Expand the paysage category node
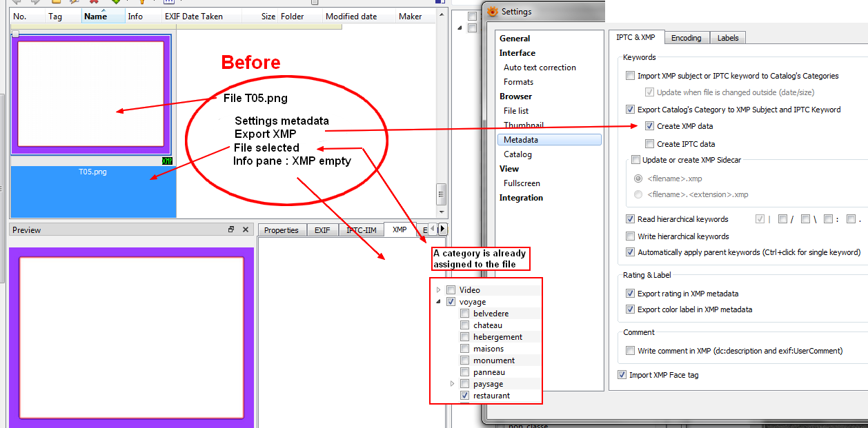The height and width of the screenshot is (428, 868). (453, 384)
